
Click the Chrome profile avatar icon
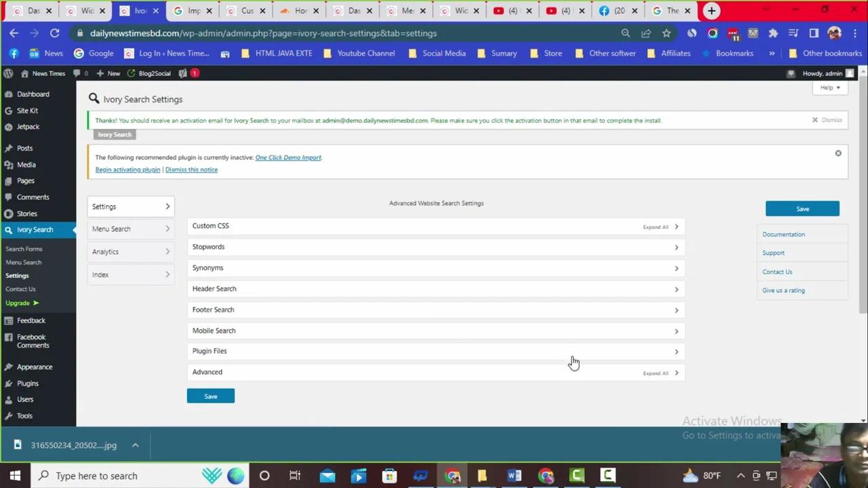[x=835, y=33]
